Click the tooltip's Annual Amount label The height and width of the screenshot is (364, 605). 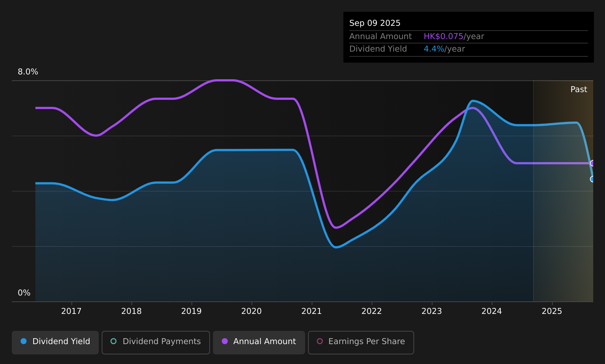(381, 36)
